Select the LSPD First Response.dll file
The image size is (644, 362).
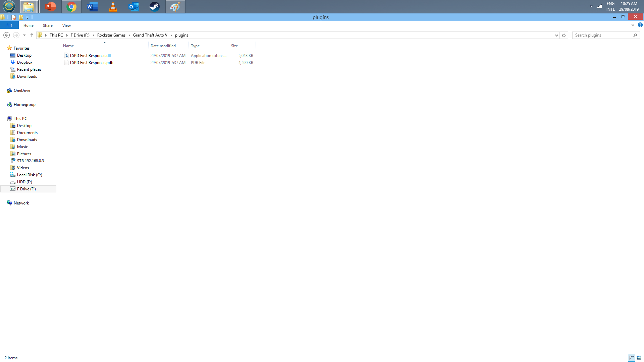click(x=90, y=56)
